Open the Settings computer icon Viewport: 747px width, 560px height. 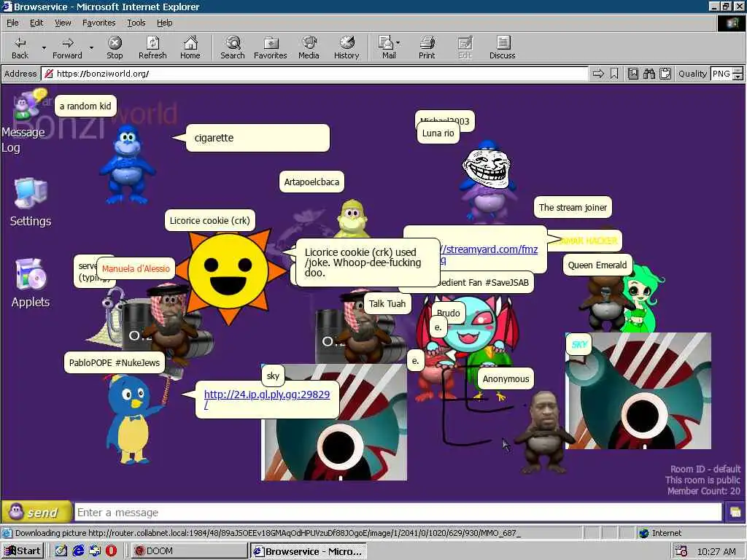31,203
